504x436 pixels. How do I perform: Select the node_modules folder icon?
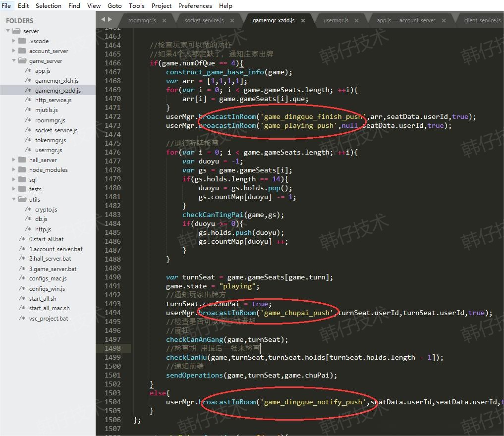[22, 169]
